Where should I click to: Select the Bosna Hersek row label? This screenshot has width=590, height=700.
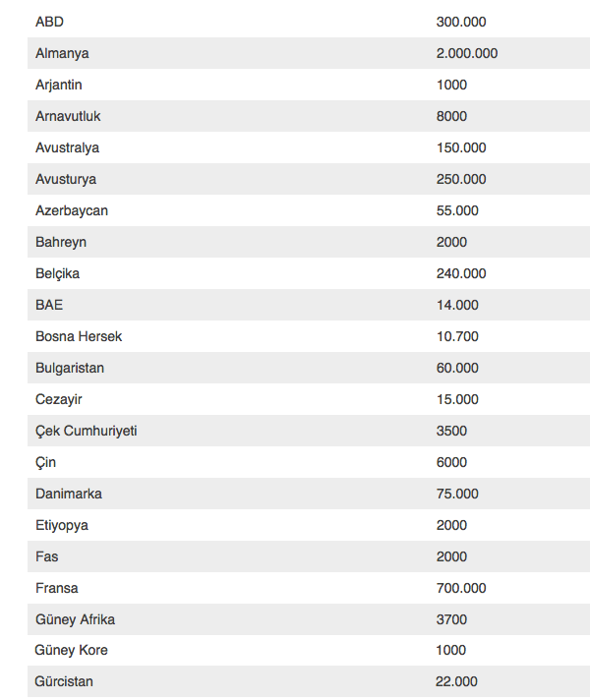pos(79,336)
